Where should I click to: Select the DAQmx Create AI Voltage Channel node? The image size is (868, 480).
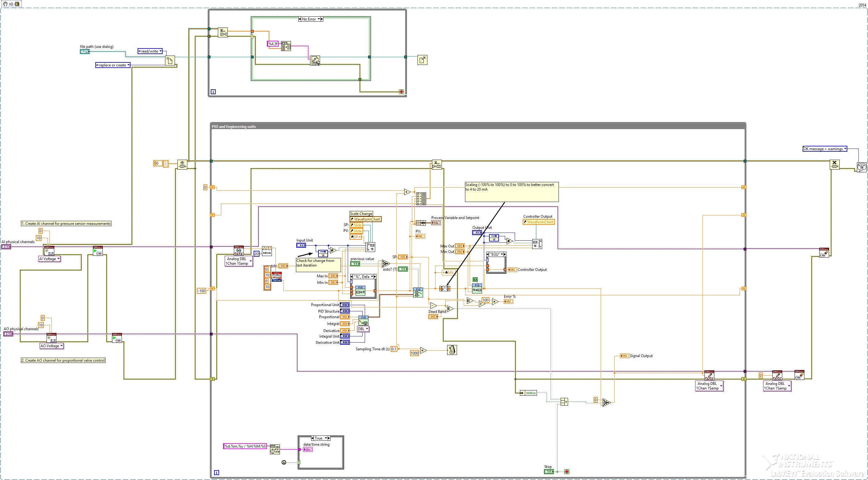tap(50, 251)
